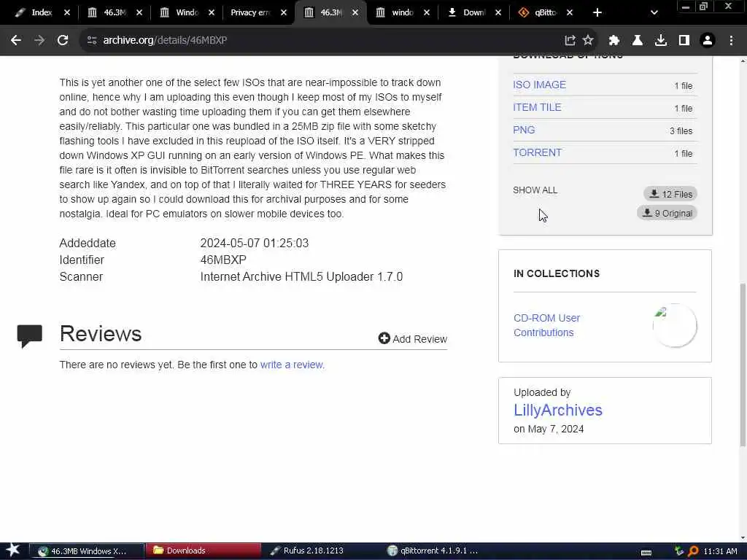Select the identifier value 46MBXP
Screen dimensions: 747x560
[223, 260]
